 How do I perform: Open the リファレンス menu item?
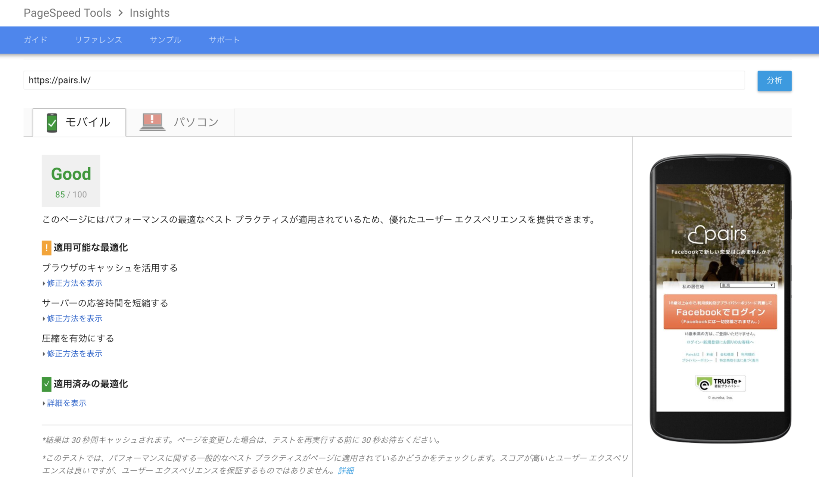point(99,40)
